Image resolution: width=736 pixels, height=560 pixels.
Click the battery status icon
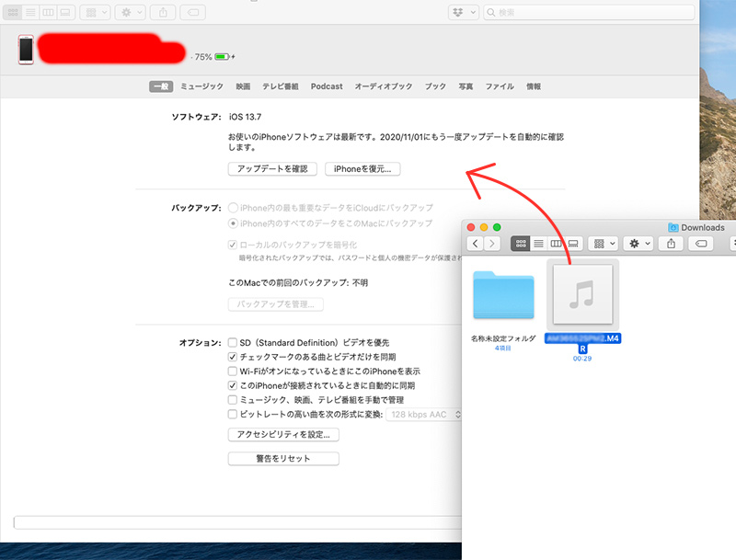click(223, 57)
